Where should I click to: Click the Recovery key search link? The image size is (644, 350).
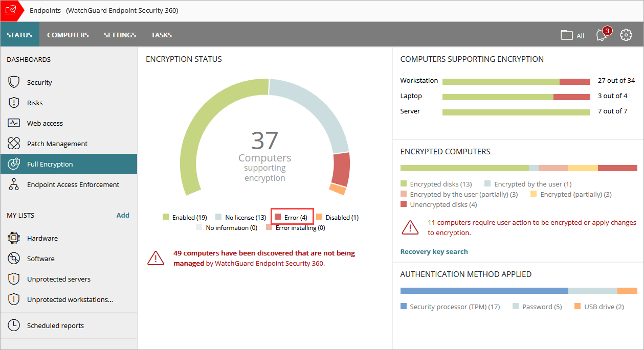pos(434,251)
